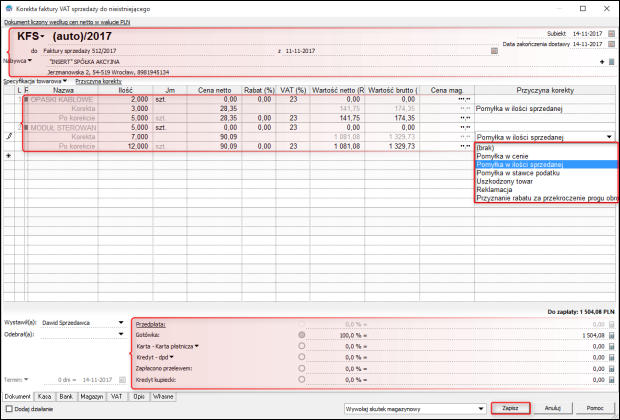Click calculator icon in Zapłacono przelewem row
This screenshot has width=620, height=420.
pos(612,369)
